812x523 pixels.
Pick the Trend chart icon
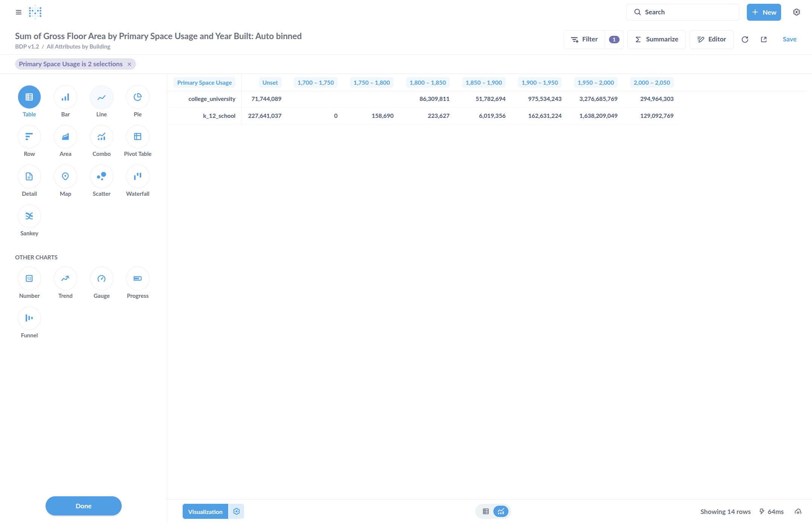[65, 279]
